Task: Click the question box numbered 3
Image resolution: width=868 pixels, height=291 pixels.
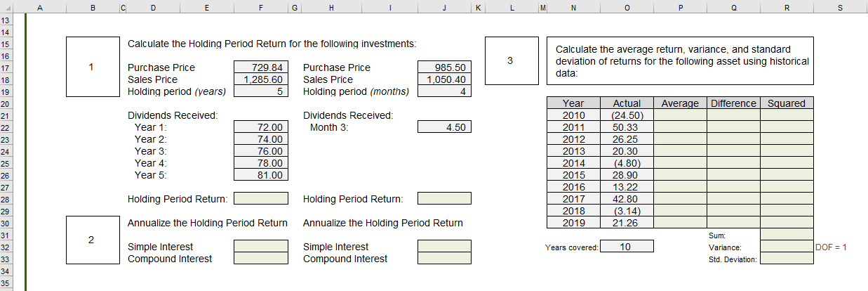Action: (511, 61)
